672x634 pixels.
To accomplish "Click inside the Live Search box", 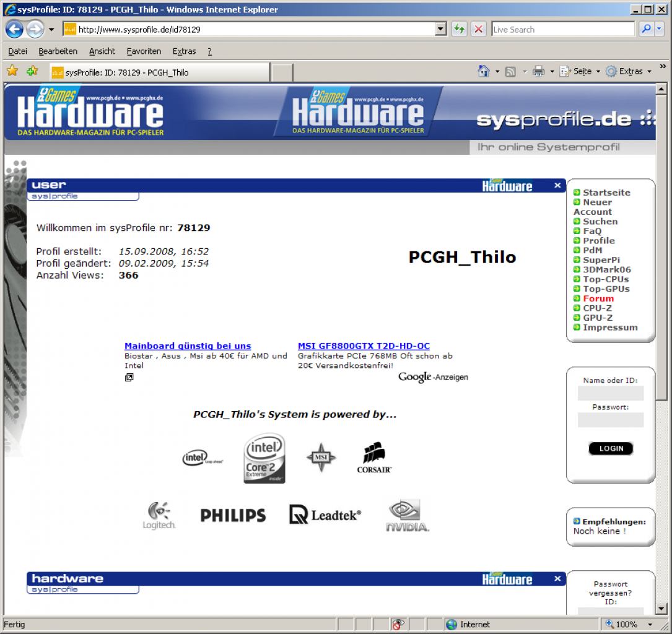I will click(x=563, y=30).
